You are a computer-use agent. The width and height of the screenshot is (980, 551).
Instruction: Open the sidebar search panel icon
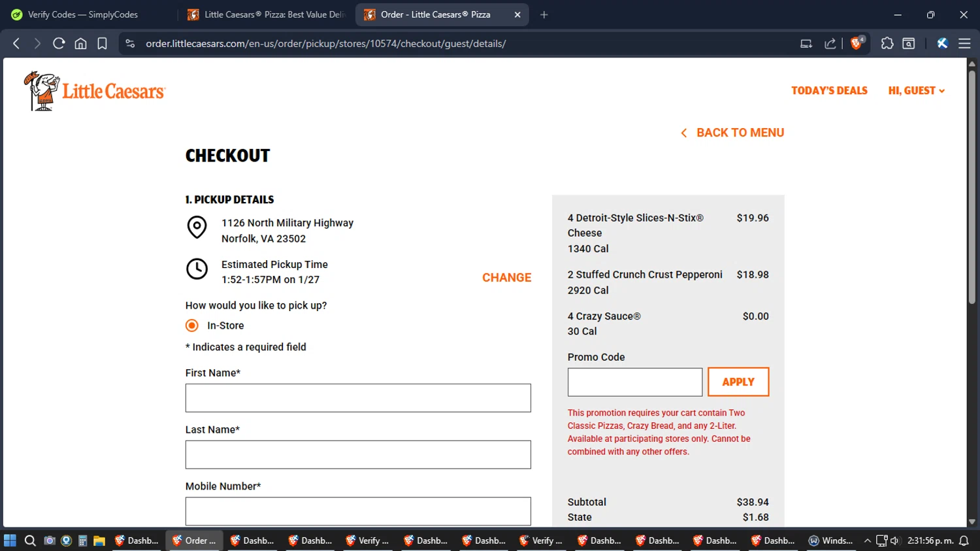coord(908,44)
